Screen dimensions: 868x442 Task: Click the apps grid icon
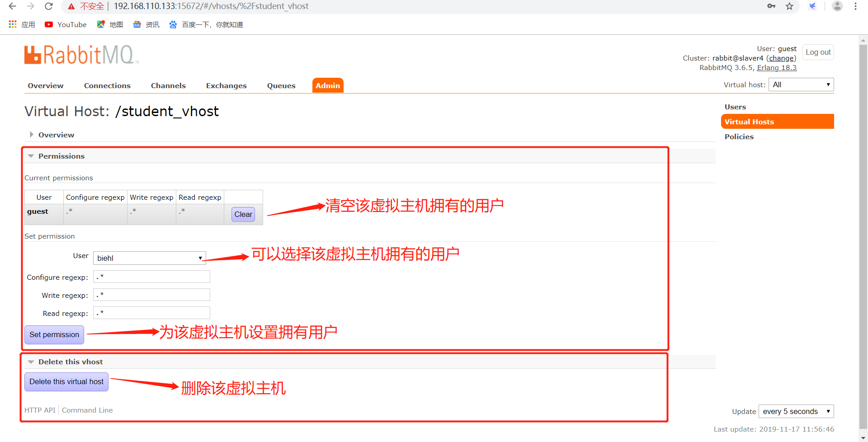tap(12, 24)
